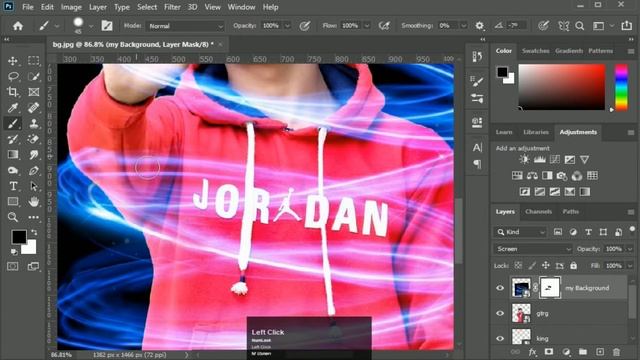The image size is (640, 360).
Task: Click the Home icon in options bar
Action: [18, 26]
